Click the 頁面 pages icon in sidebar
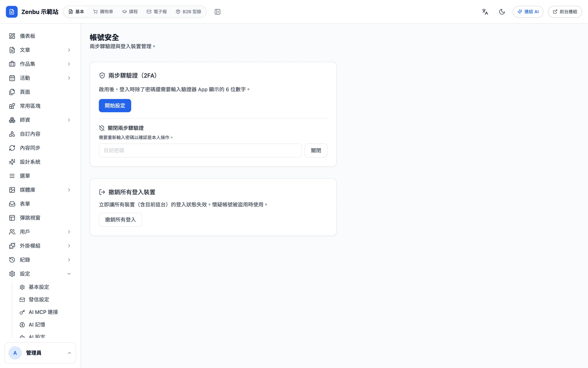 pos(12,92)
